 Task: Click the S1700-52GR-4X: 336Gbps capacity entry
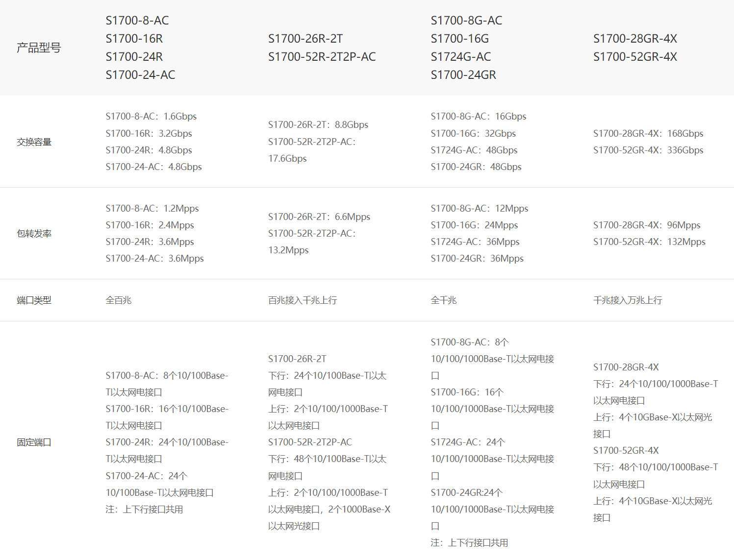(x=648, y=150)
